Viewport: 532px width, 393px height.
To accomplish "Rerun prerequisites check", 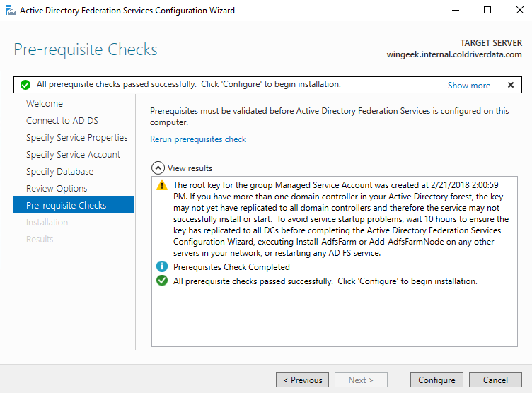I will click(x=198, y=139).
